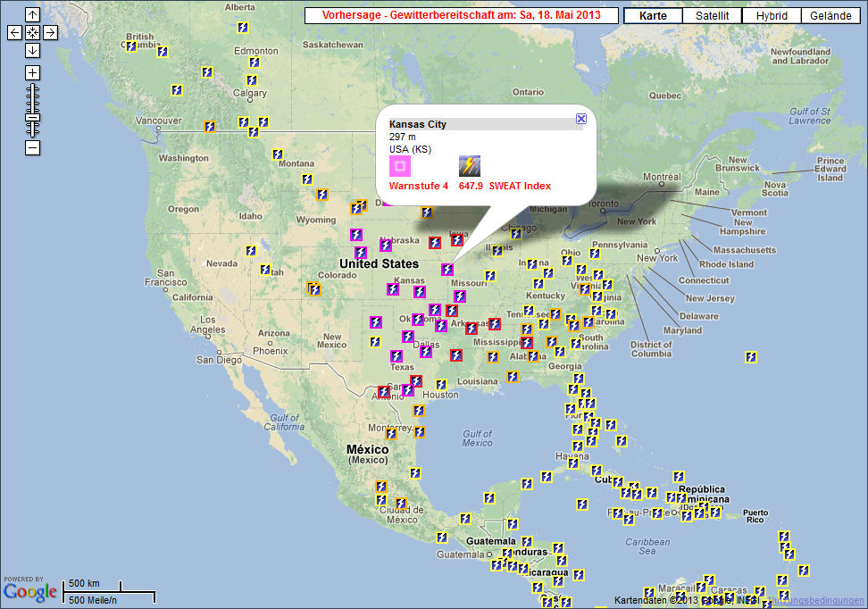Screen dimensions: 868x609
Task: Pan the map down with the arrow
Action: [33, 50]
